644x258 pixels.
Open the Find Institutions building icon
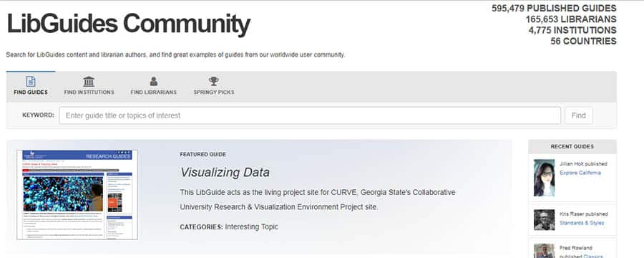pos(89,81)
